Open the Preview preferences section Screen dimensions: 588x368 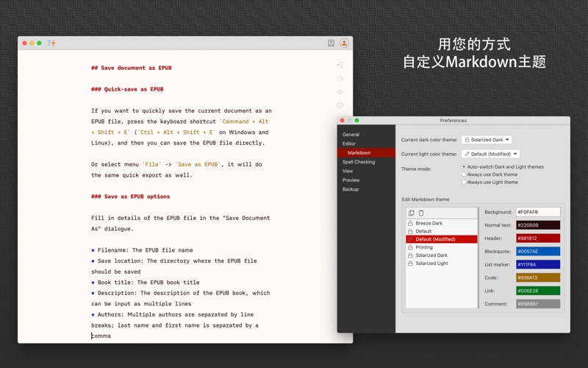pyautogui.click(x=351, y=180)
